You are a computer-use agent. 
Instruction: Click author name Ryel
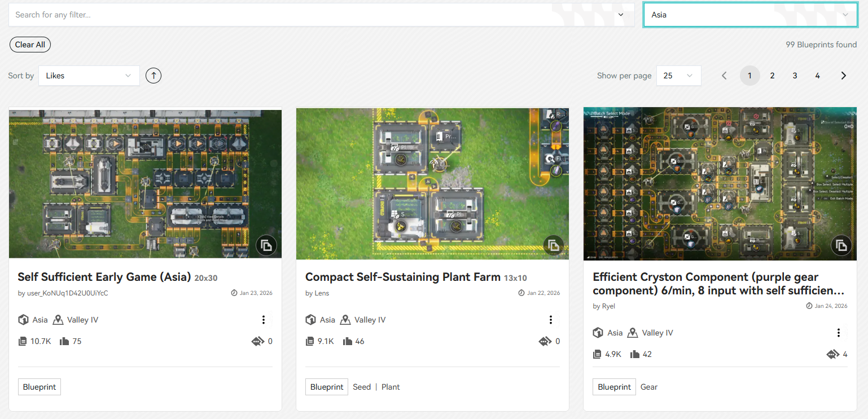tap(608, 306)
